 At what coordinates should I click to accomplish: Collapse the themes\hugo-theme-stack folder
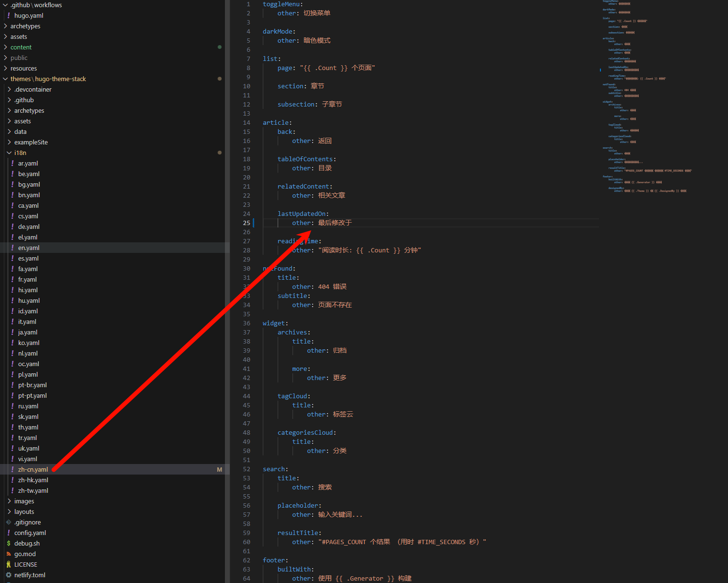click(x=6, y=79)
